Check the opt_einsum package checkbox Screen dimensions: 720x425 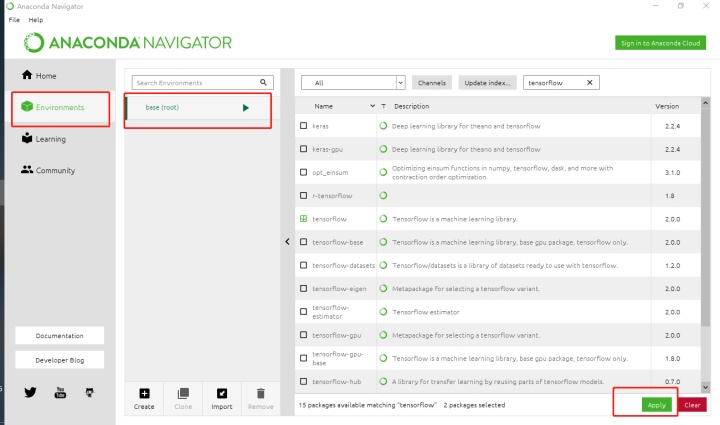point(304,172)
